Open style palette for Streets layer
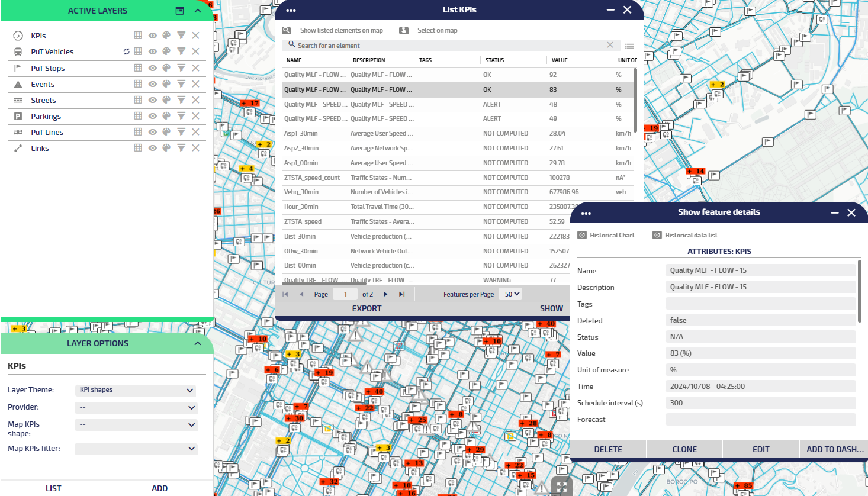Screen dimensions: 868x496 (x=166, y=100)
